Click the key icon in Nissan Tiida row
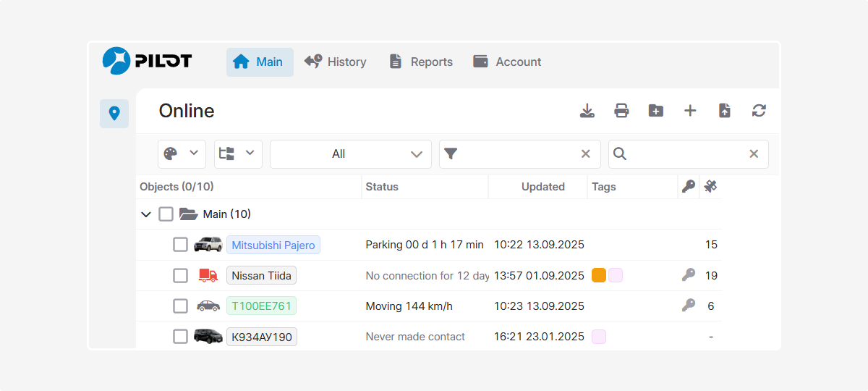The width and height of the screenshot is (868, 391). (689, 275)
